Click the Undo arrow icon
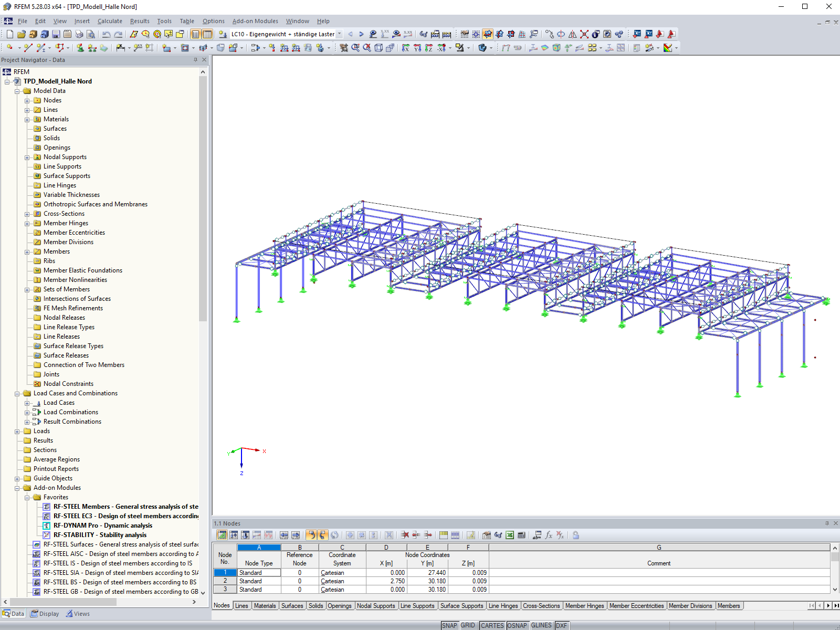Screen dimensions: 840x630 coord(107,34)
